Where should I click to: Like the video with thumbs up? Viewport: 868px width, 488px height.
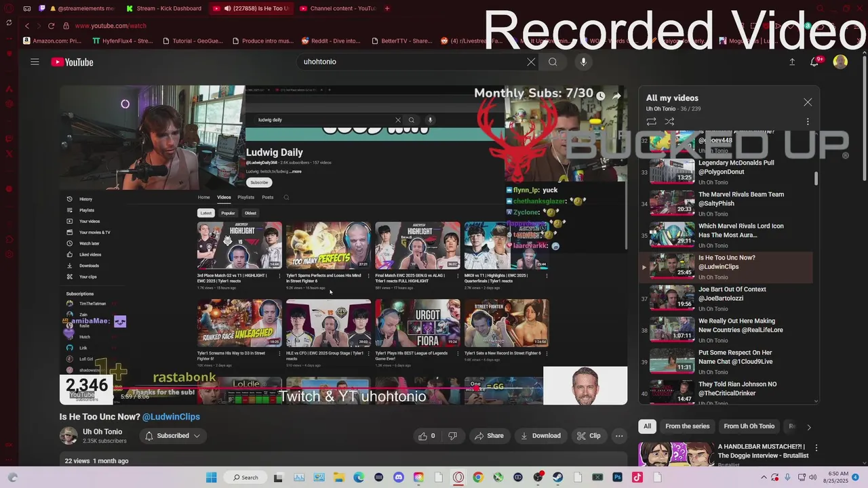tap(427, 436)
